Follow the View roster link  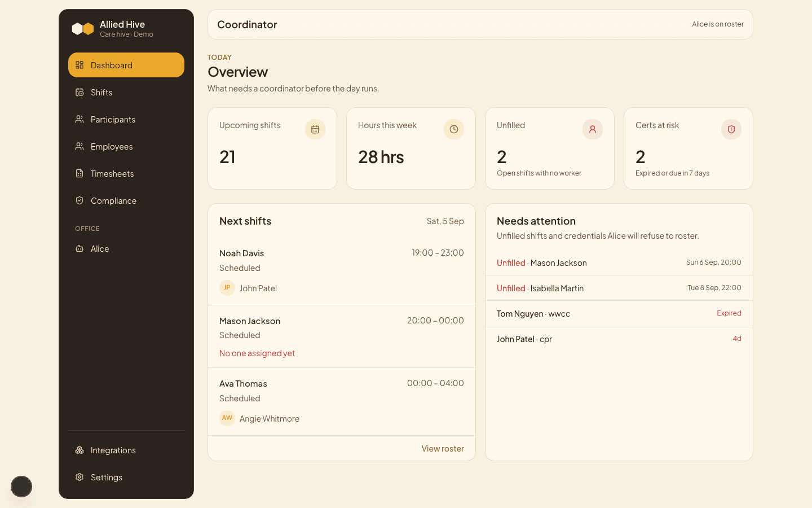443,448
